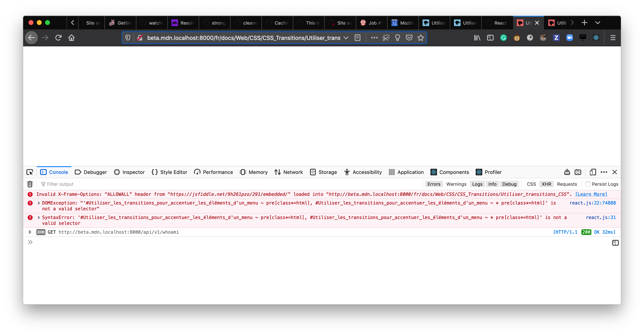Expand the XHR GET whoami request
This screenshot has width=644, height=335.
pos(30,232)
